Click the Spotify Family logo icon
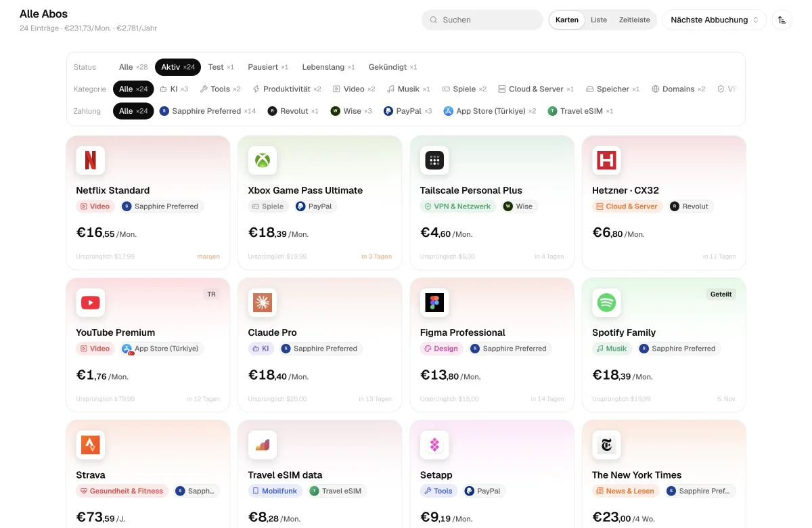The width and height of the screenshot is (812, 528). pyautogui.click(x=606, y=303)
